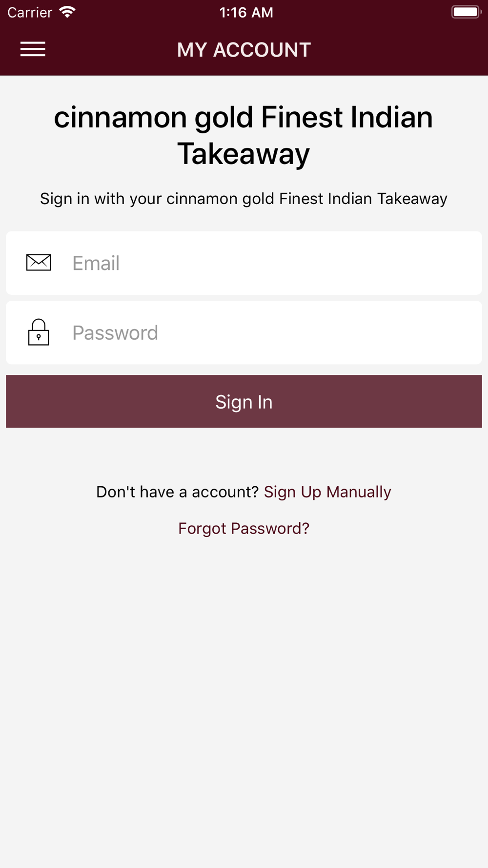Tap the maroon header bar right of the title
The width and height of the screenshot is (488, 868).
point(400,50)
